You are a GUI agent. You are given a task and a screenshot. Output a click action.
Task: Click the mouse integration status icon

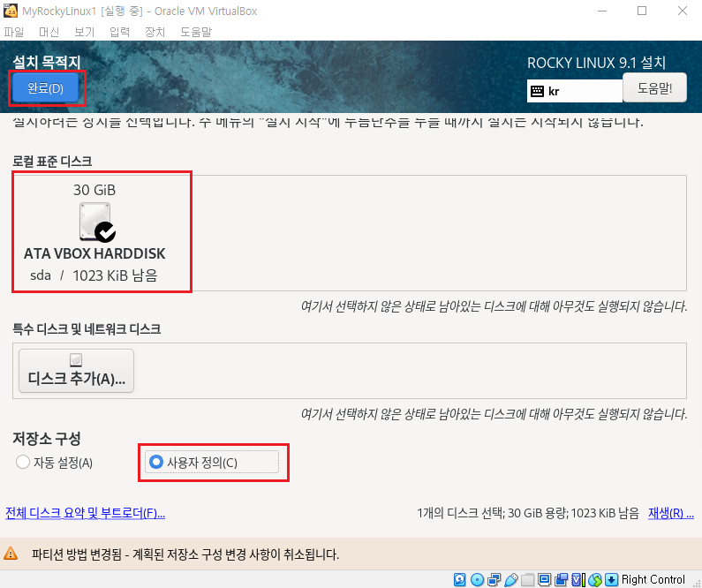point(595,579)
